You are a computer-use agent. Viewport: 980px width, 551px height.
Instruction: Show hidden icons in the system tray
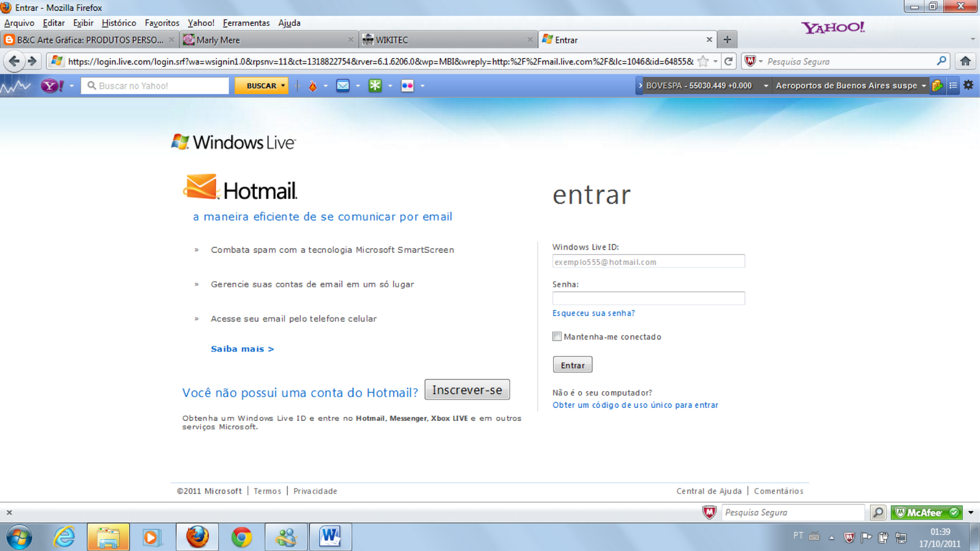(x=832, y=538)
